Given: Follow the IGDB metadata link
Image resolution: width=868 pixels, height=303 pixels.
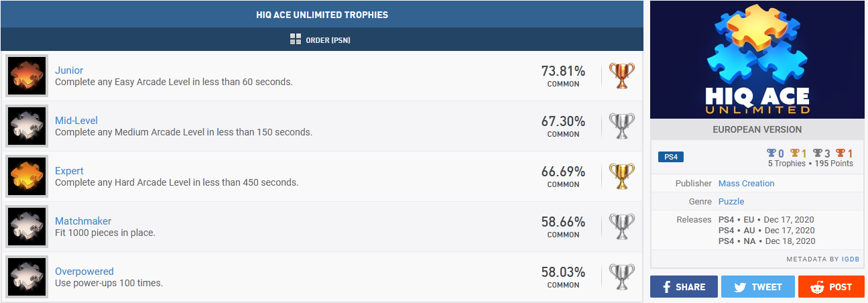Looking at the screenshot, I should pos(851,259).
